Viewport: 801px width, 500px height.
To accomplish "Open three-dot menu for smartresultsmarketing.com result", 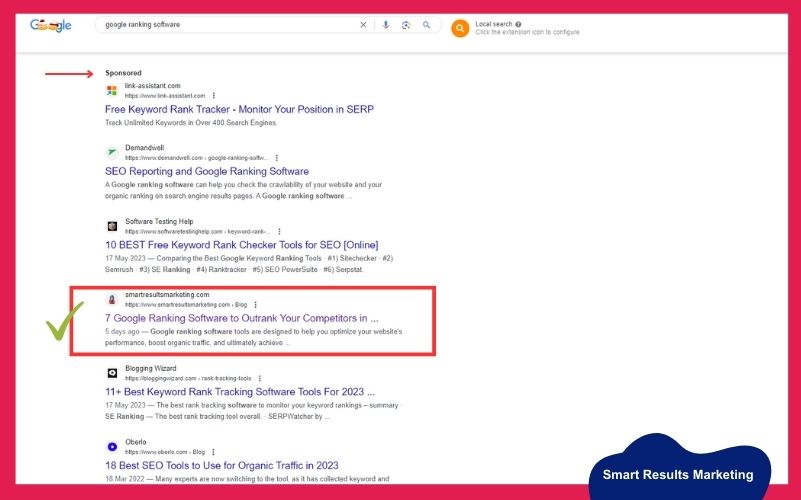I will pyautogui.click(x=255, y=305).
